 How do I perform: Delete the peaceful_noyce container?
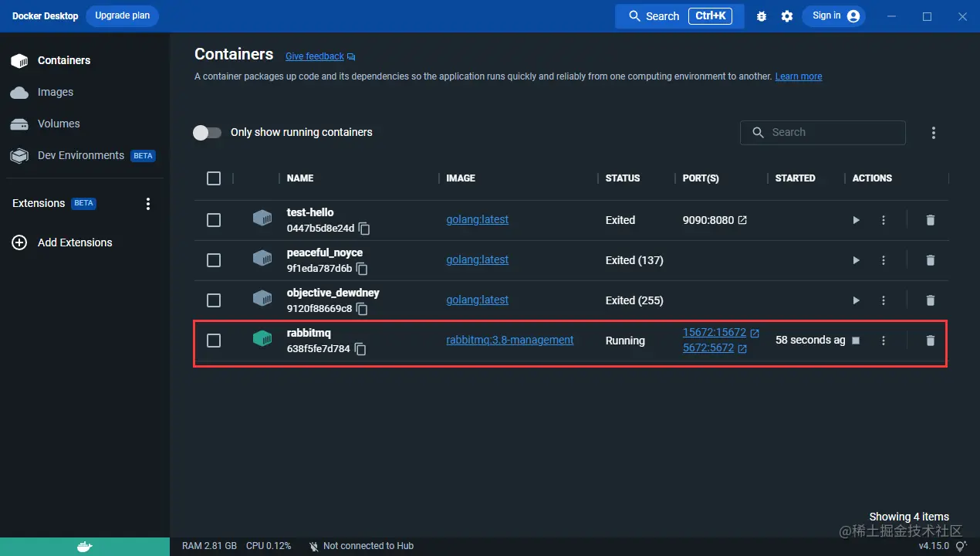(x=930, y=260)
